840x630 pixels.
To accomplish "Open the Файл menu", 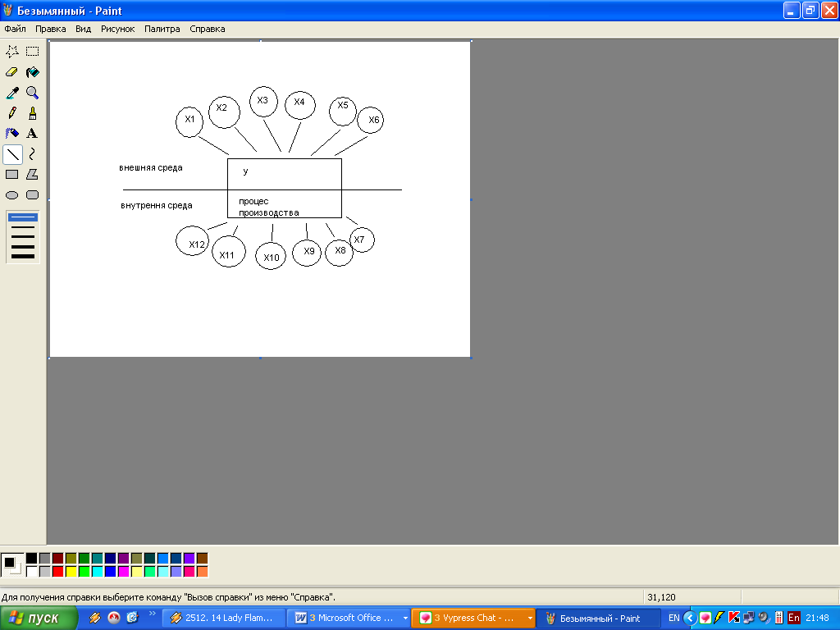I will click(x=15, y=29).
